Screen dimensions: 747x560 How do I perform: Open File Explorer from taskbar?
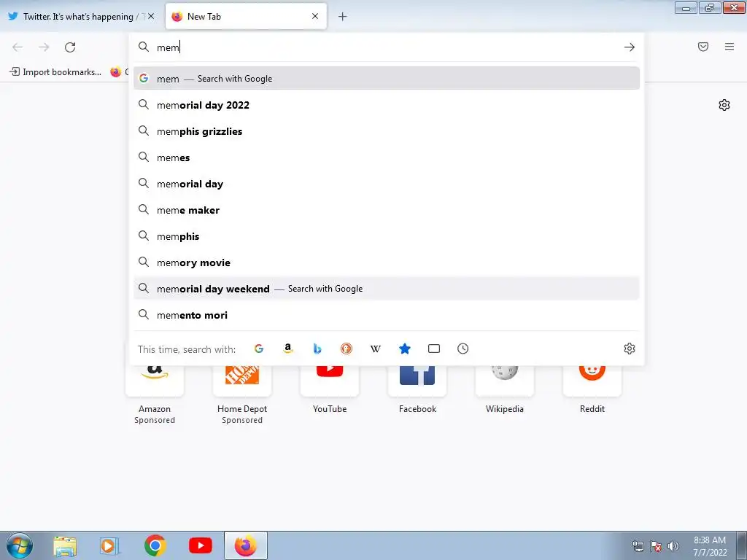pyautogui.click(x=65, y=546)
